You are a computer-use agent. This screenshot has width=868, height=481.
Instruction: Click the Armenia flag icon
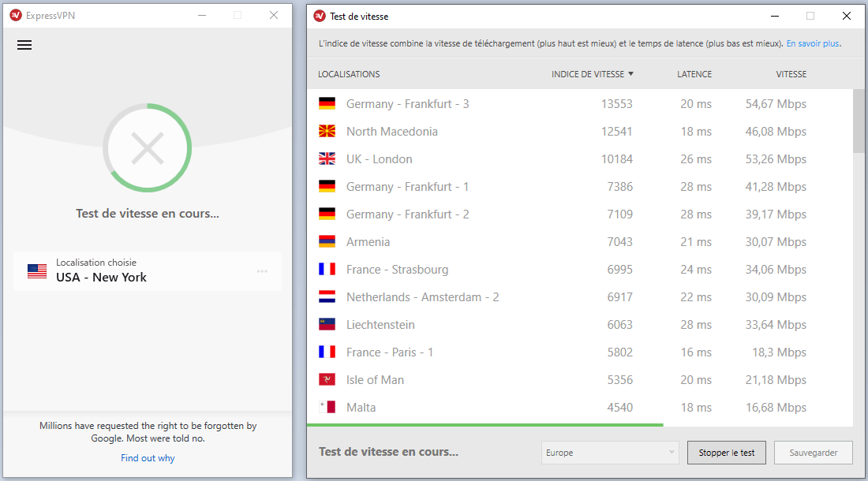coord(327,241)
